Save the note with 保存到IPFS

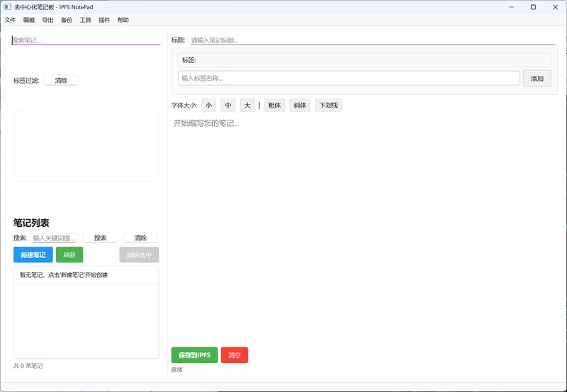click(194, 355)
